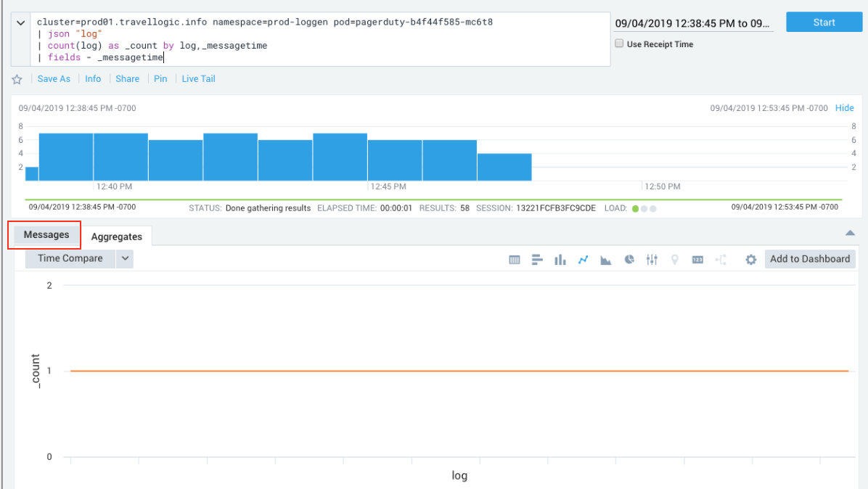This screenshot has width=868, height=489.
Task: Select the single value chart icon
Action: tap(697, 260)
